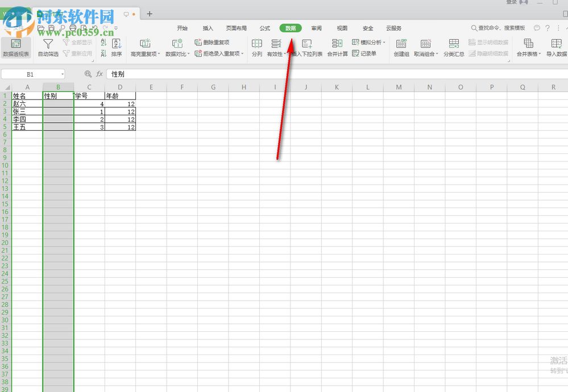Click cell containing 王五
568x392 pixels.
27,127
